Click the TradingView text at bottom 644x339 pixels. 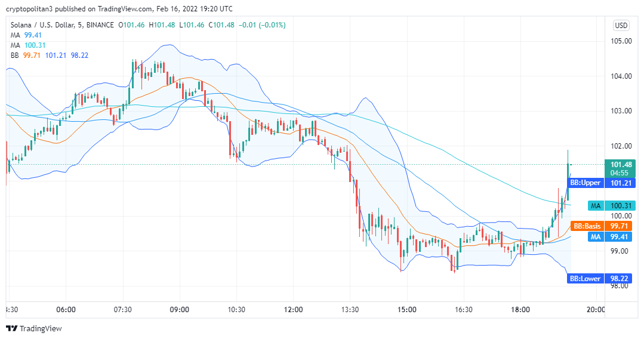[x=41, y=329]
